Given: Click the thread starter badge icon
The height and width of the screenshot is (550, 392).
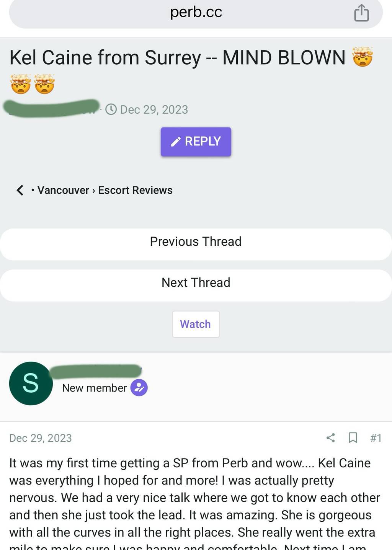Looking at the screenshot, I should (x=139, y=388).
